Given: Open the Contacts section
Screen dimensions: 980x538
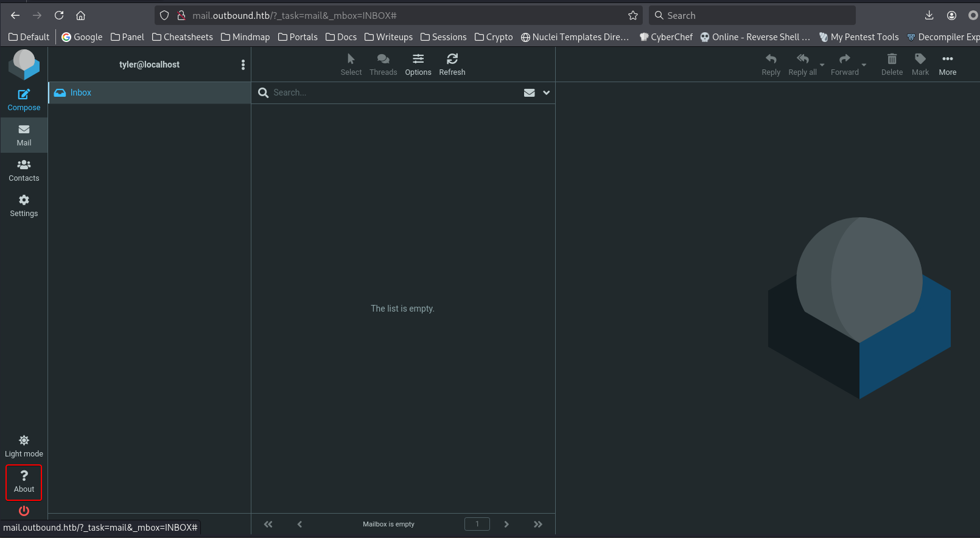Looking at the screenshot, I should tap(24, 170).
